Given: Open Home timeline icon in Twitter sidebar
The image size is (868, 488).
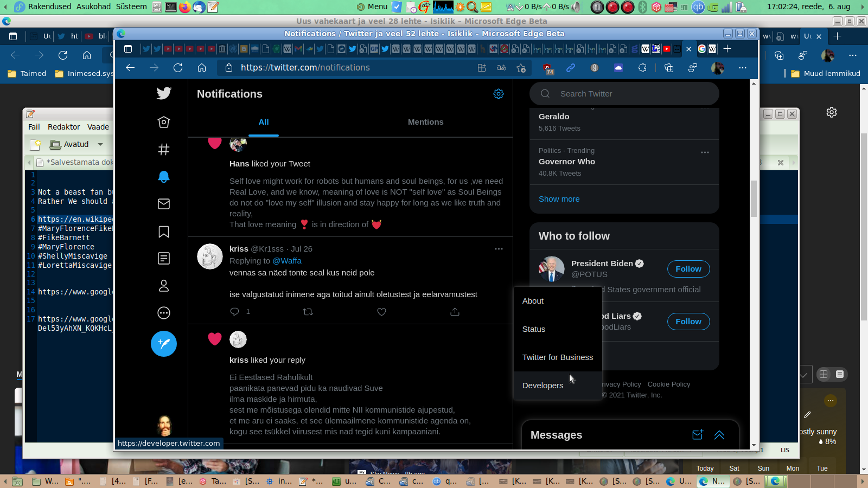Looking at the screenshot, I should pos(164,122).
